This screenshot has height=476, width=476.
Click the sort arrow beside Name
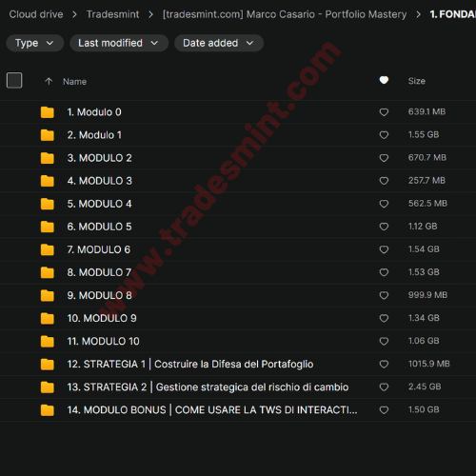click(49, 81)
